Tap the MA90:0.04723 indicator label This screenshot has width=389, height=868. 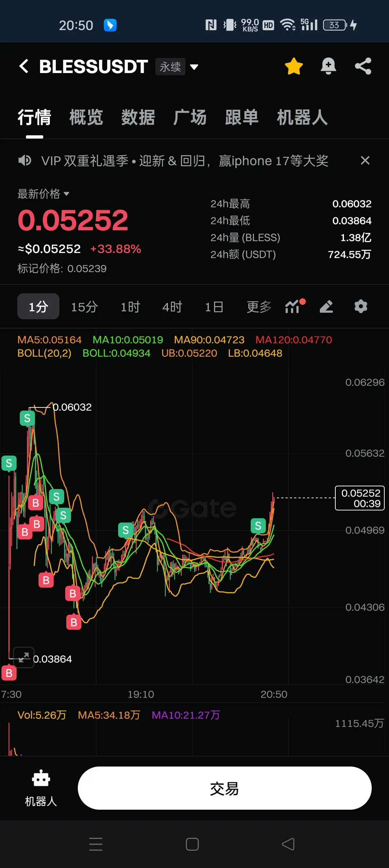(209, 340)
